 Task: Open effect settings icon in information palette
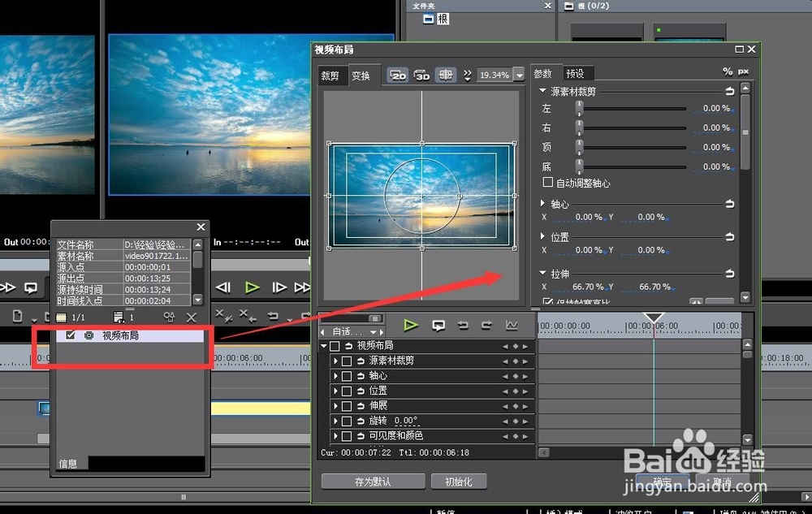coord(169,317)
